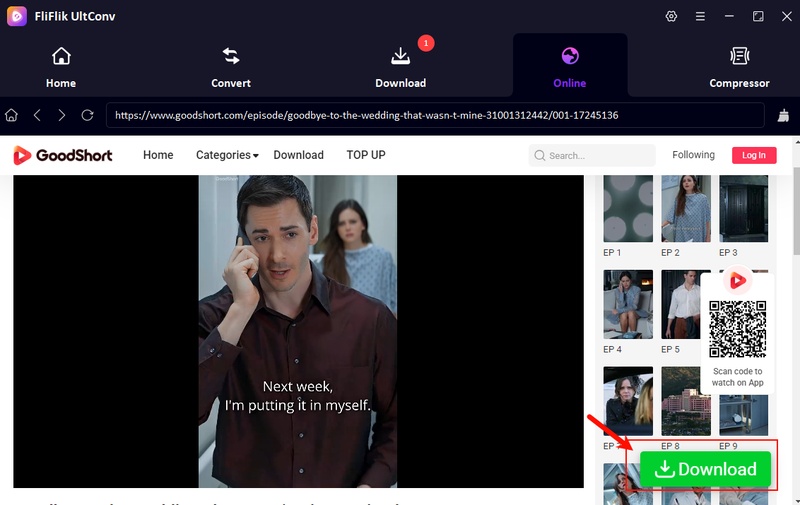The height and width of the screenshot is (505, 800).
Task: Click the goodshort URL address bar
Action: pyautogui.click(x=435, y=115)
